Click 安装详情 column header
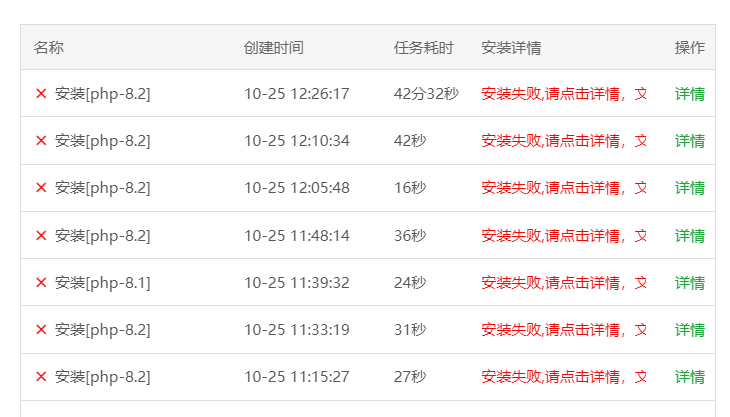This screenshot has width=730, height=417. pyautogui.click(x=511, y=47)
